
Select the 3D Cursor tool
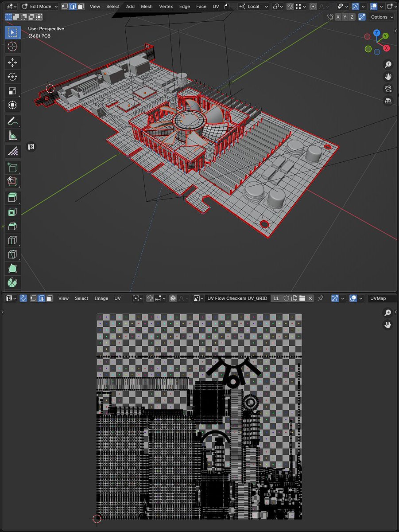click(12, 47)
